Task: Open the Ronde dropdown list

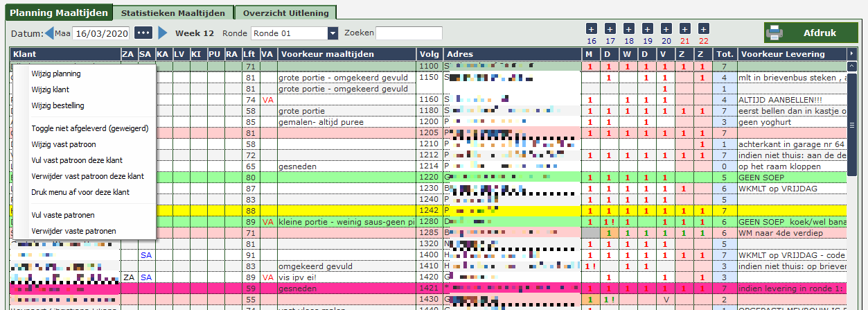Action: (333, 33)
